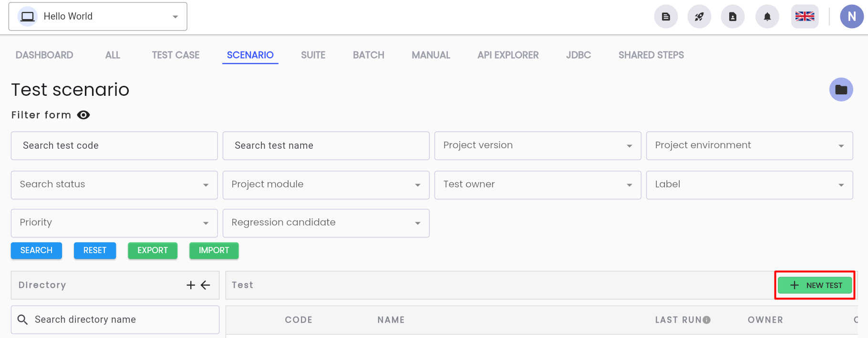
Task: Toggle Filter form visibility eye
Action: 83,115
